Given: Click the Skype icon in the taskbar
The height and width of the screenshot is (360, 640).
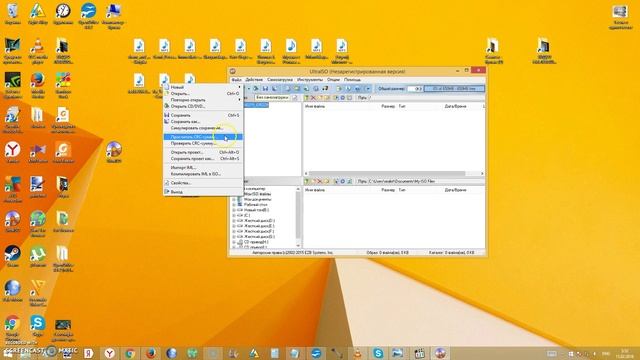Looking at the screenshot, I should [378, 353].
